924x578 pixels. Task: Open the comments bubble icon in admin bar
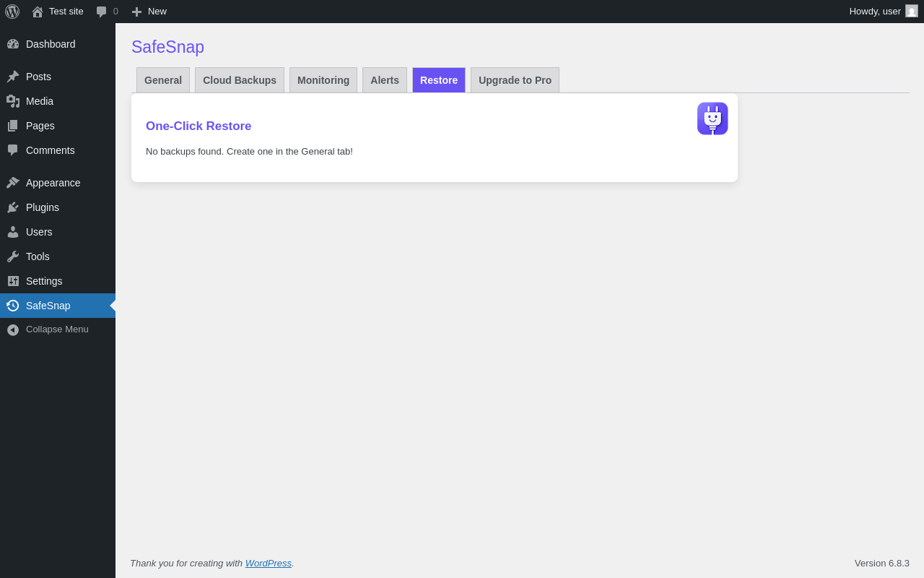click(102, 12)
